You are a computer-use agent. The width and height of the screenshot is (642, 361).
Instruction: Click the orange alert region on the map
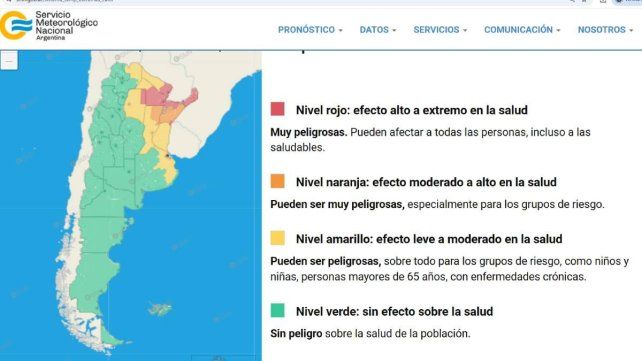(167, 115)
